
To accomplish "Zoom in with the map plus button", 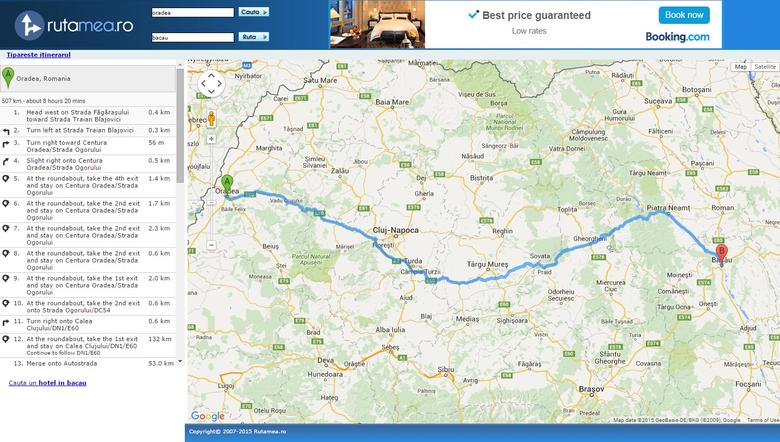I will coord(211,139).
